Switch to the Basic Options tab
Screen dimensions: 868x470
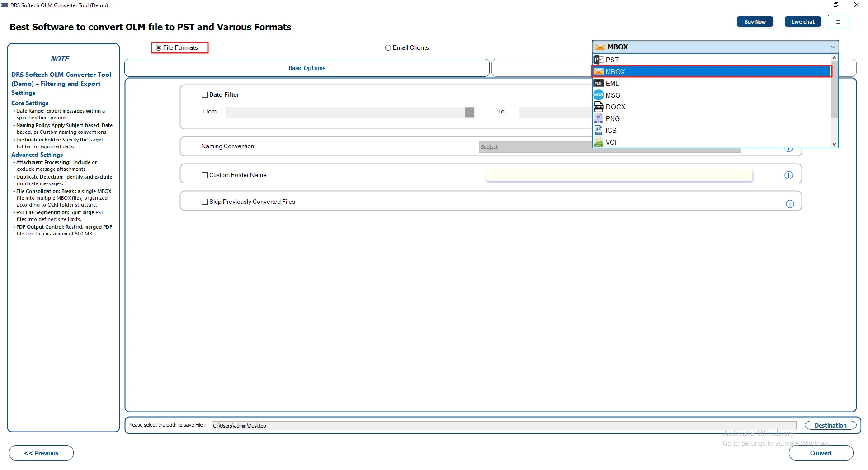[307, 68]
